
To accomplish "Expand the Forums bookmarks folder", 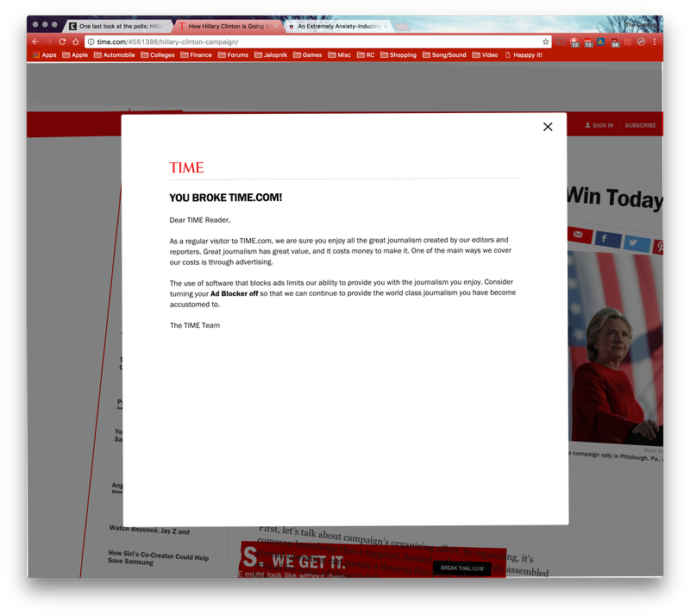I will 233,55.
